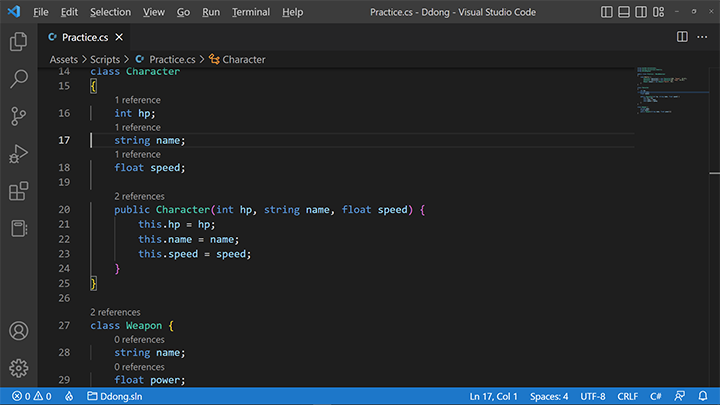Image resolution: width=720 pixels, height=405 pixels.
Task: Click the code minimap preview
Action: click(x=672, y=90)
